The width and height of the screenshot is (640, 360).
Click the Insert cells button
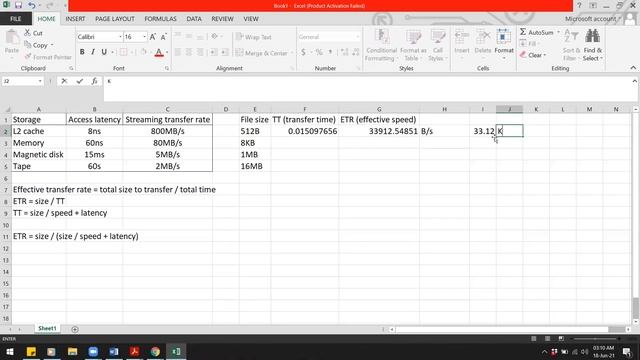[x=462, y=44]
